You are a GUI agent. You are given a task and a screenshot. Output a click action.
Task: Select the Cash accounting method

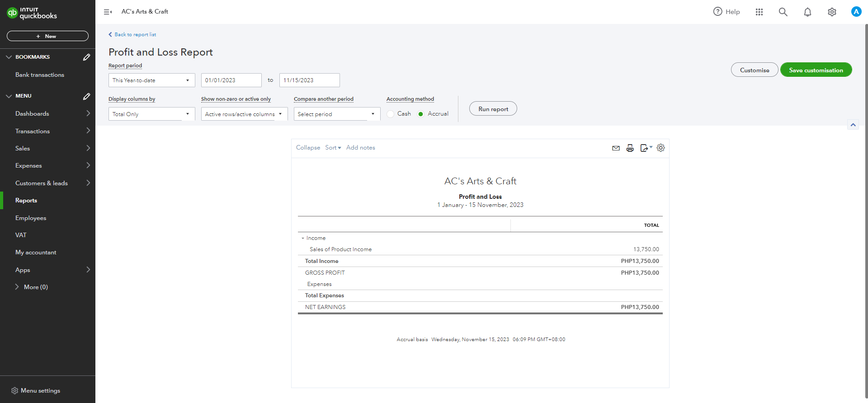pos(391,114)
